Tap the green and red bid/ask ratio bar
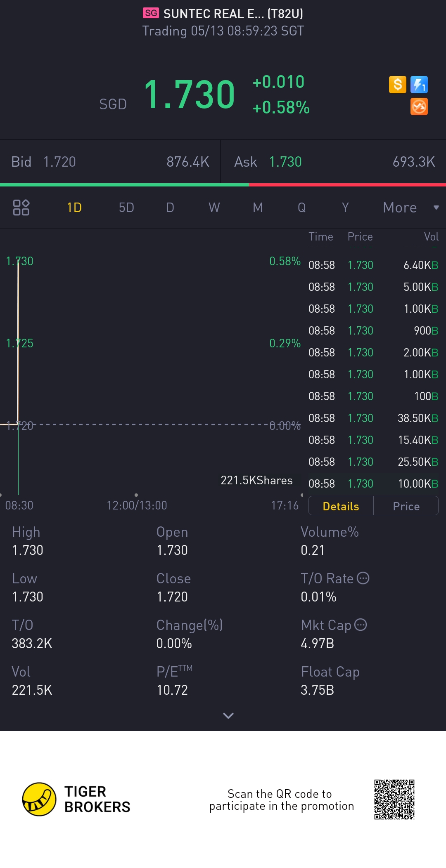Screen dimensions: 446x868 (x=223, y=185)
